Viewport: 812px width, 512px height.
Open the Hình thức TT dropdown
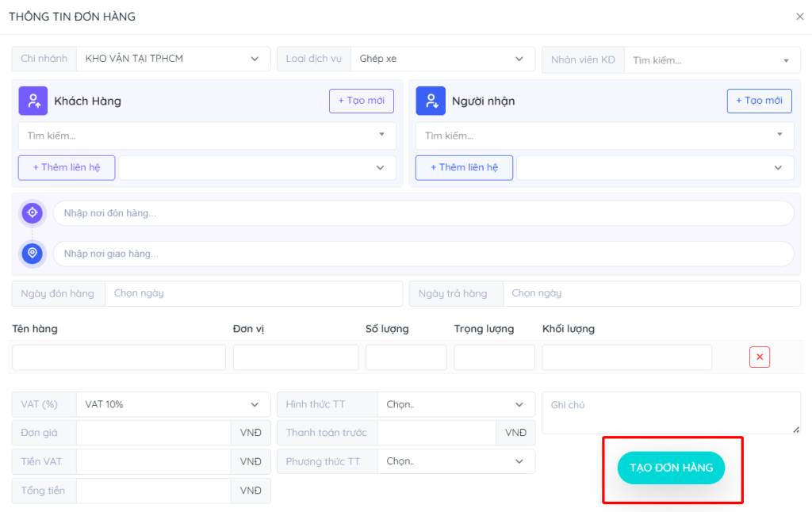(x=455, y=404)
